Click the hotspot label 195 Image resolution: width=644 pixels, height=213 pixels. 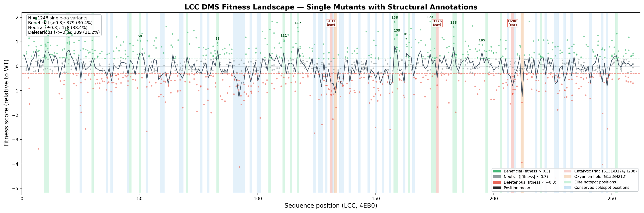[482, 40]
